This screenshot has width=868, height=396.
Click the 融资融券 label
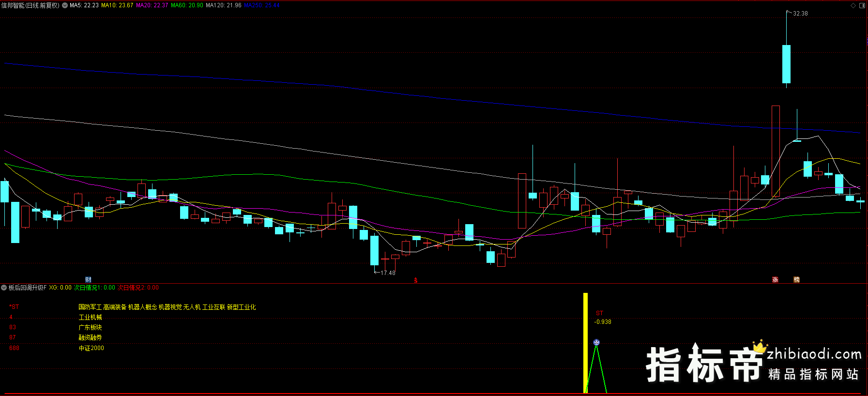click(91, 337)
